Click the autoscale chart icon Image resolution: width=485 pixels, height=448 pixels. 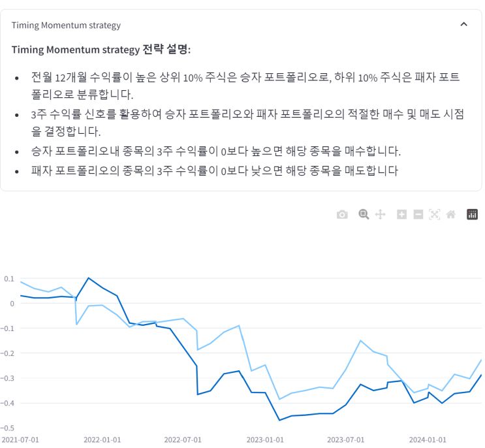tap(435, 214)
